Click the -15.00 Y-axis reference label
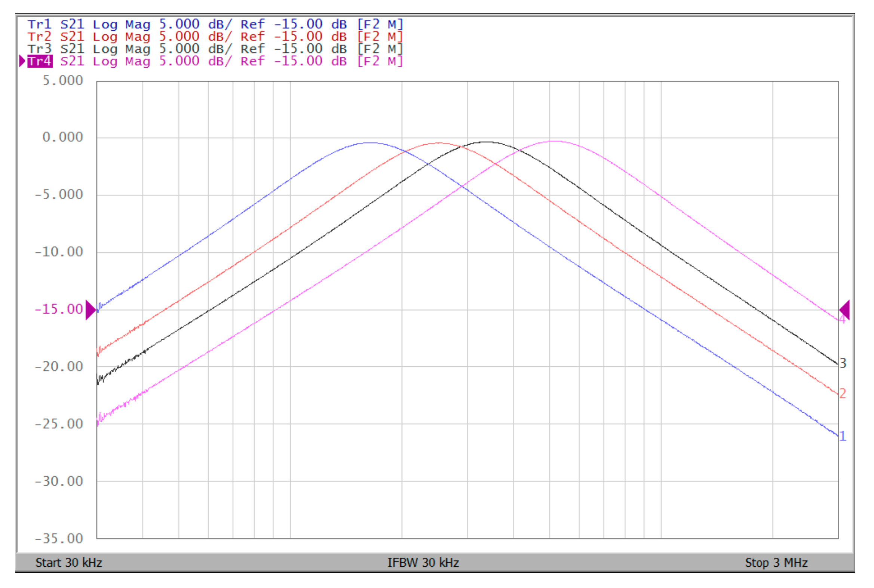This screenshot has height=588, width=874. pos(59,310)
